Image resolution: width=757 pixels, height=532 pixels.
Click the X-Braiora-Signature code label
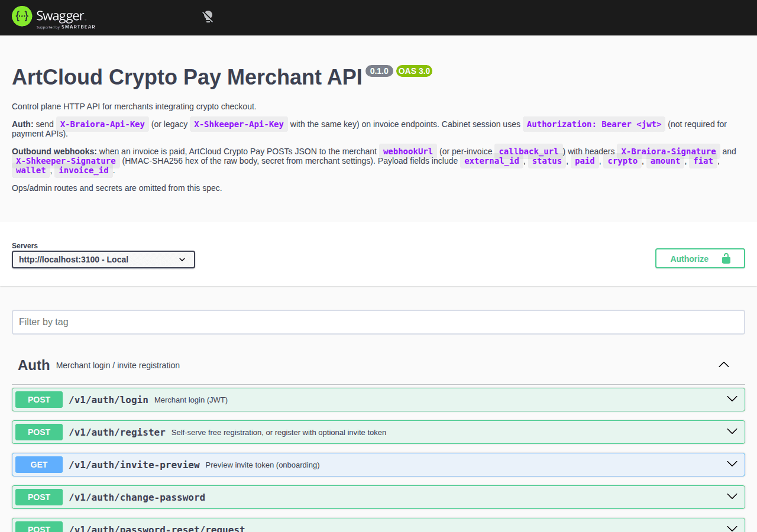click(669, 151)
